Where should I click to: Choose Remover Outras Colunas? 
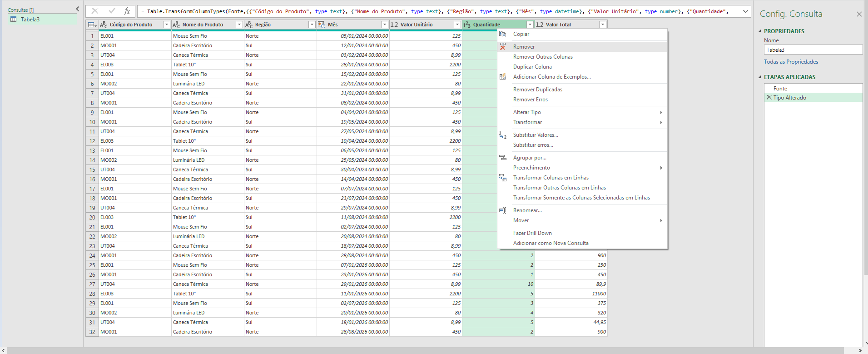[x=582, y=57]
